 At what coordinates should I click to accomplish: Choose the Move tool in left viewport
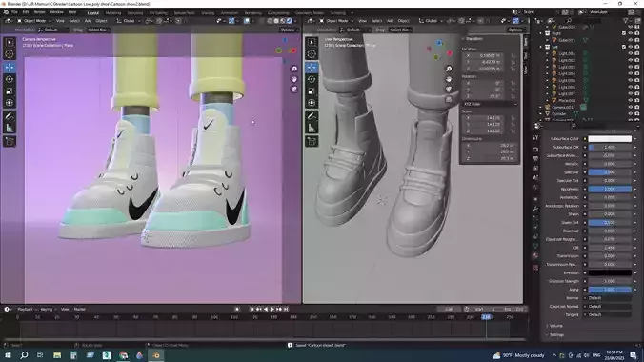coord(10,68)
